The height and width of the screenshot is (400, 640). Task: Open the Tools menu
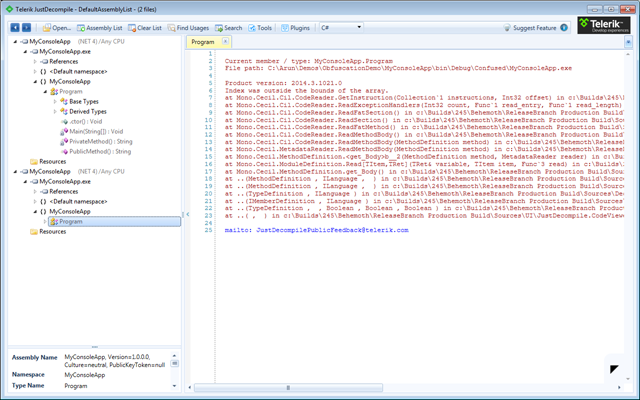click(260, 28)
